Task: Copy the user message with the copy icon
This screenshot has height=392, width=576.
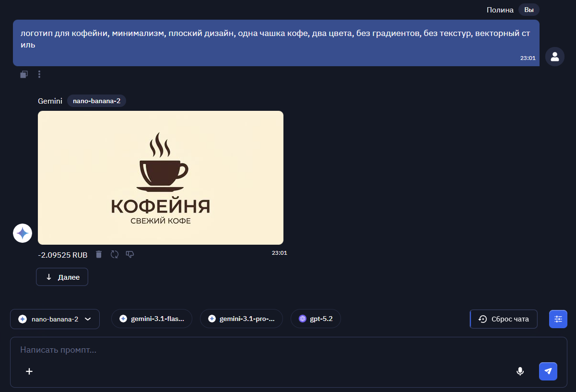Action: point(24,74)
